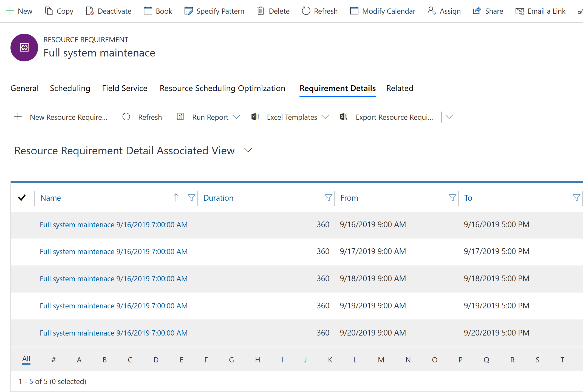The height and width of the screenshot is (392, 583).
Task: Toggle the Duration column filter
Action: (328, 198)
